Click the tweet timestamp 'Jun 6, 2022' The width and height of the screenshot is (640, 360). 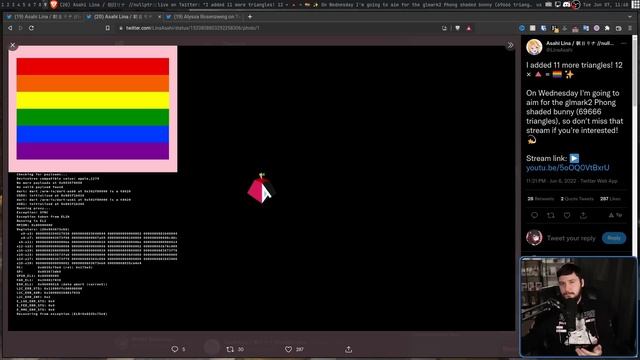(562, 181)
